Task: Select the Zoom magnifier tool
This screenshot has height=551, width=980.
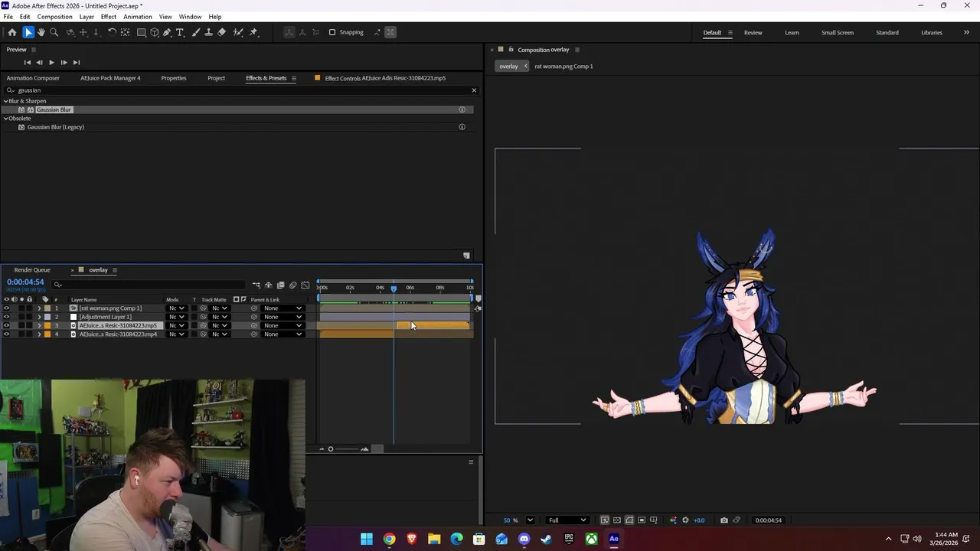Action: (54, 32)
